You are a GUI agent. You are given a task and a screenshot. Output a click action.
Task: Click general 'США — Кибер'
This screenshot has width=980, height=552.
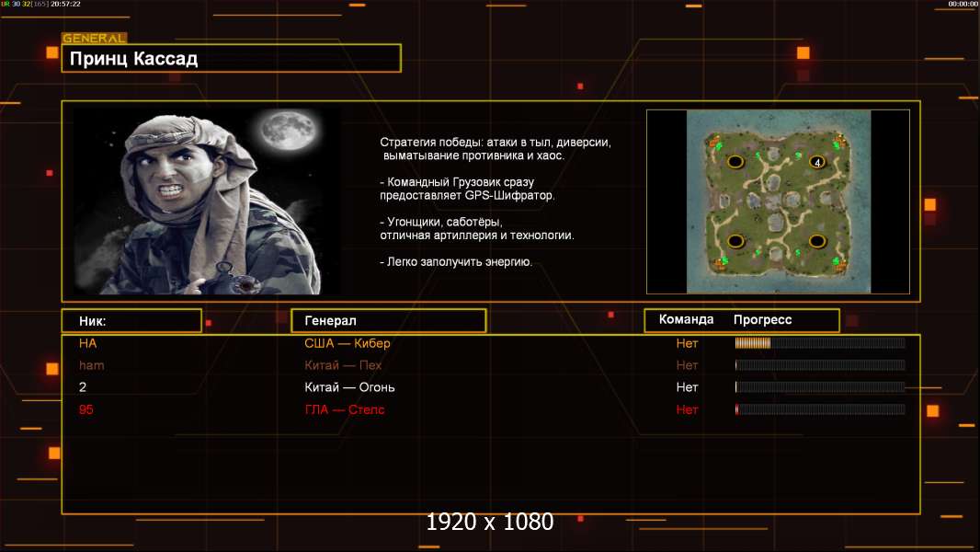[x=348, y=343]
